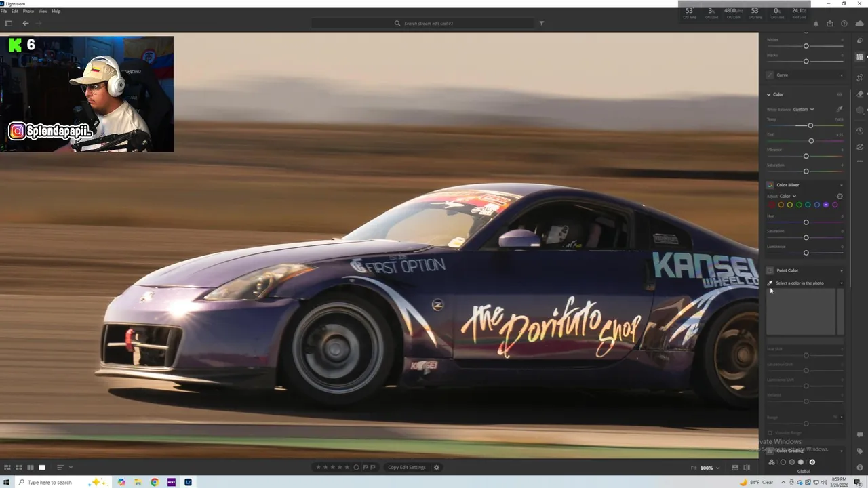
Task: Open White Balance Custom dropdown
Action: [804, 109]
